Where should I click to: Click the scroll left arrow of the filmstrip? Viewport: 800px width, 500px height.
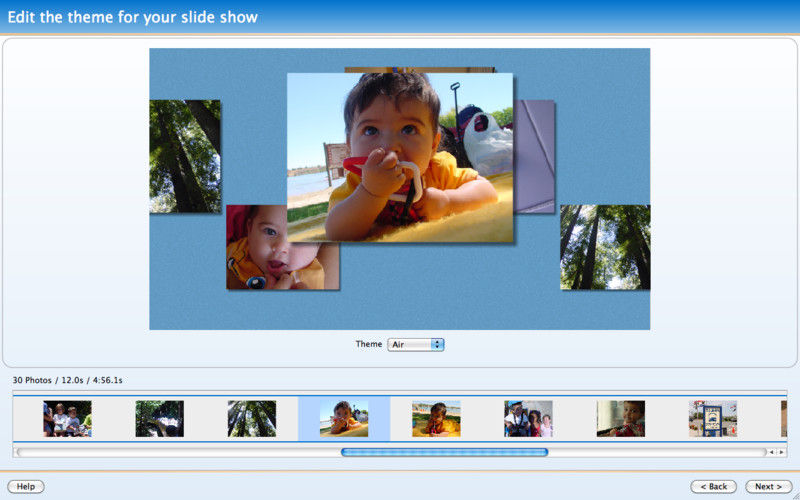(x=771, y=452)
